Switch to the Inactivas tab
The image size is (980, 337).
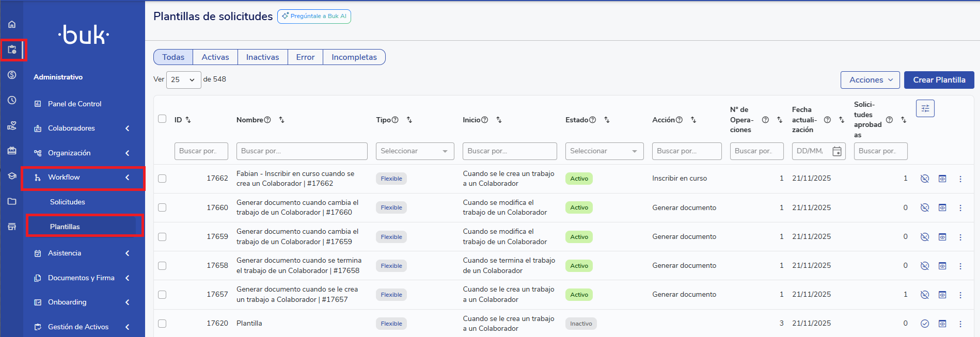click(262, 57)
